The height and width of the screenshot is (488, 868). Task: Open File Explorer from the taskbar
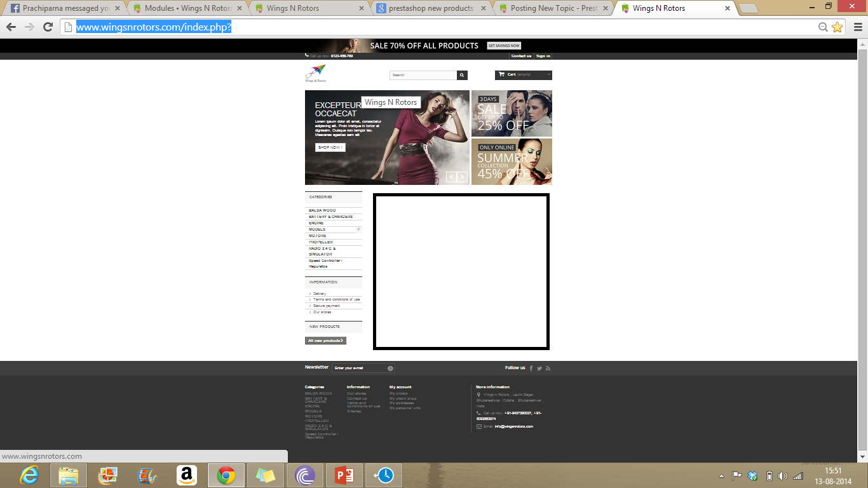click(68, 475)
